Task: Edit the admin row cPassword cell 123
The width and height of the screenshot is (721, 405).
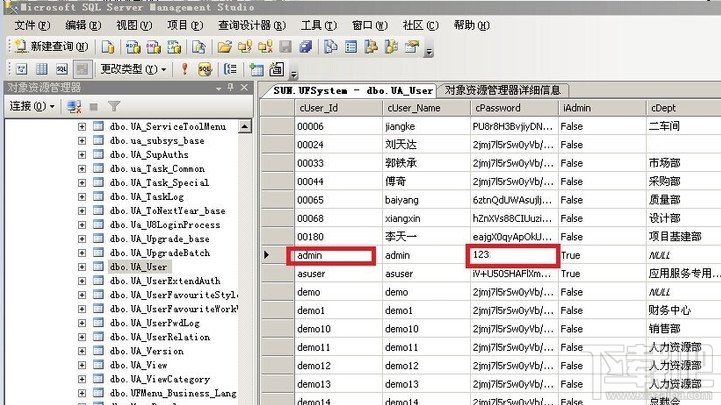Action: point(513,255)
